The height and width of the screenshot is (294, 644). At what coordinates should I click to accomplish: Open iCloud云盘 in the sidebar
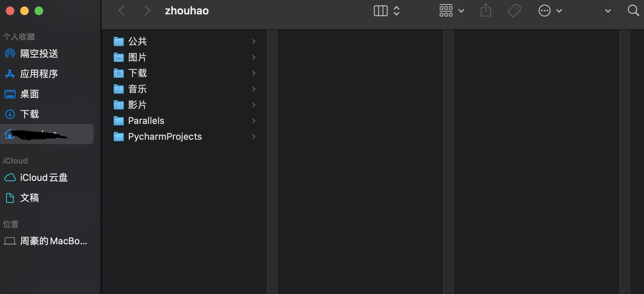[43, 178]
